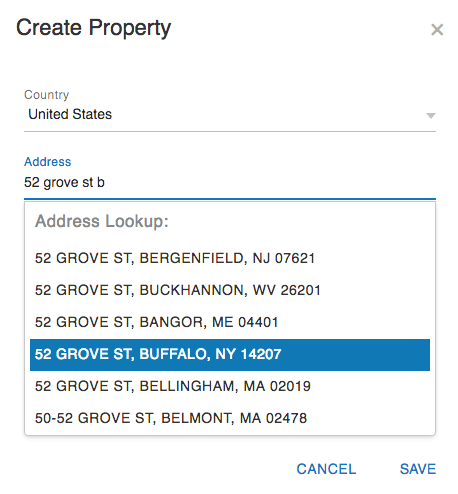Click blank dialog space left of CANCEL
The height and width of the screenshot is (494, 458).
[x=150, y=469]
